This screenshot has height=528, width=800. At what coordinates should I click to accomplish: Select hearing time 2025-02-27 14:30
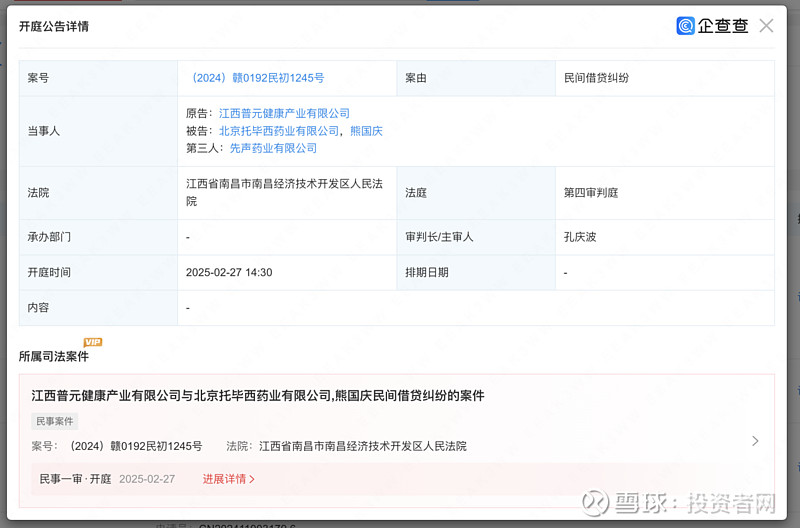(x=229, y=272)
